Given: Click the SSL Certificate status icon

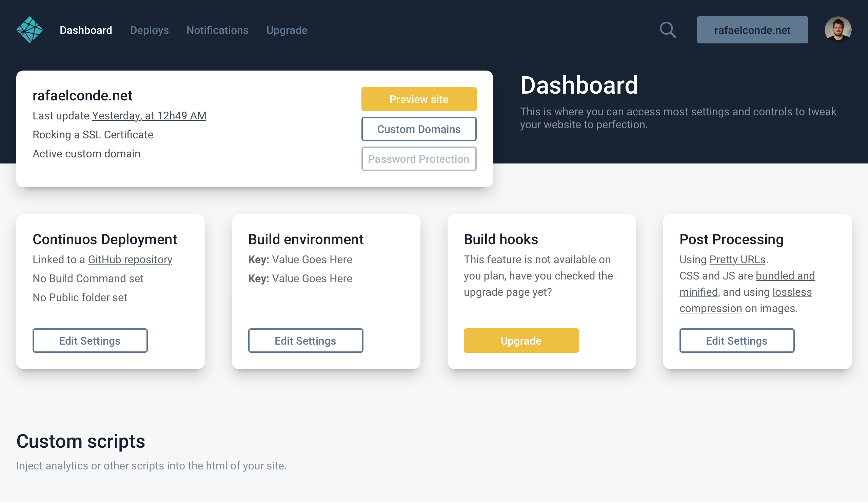Looking at the screenshot, I should tap(93, 134).
